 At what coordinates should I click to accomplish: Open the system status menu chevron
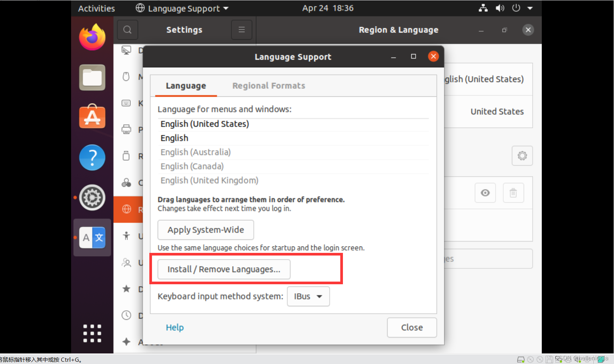click(530, 8)
